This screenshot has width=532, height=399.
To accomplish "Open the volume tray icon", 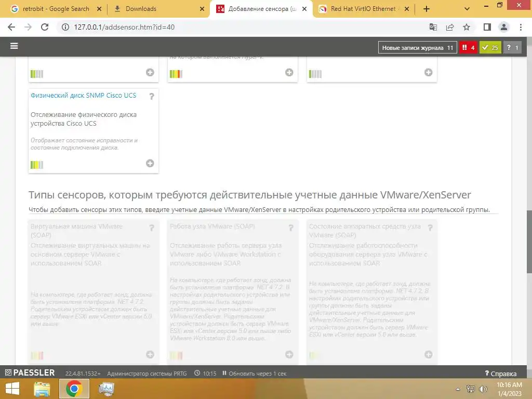I will [483, 389].
